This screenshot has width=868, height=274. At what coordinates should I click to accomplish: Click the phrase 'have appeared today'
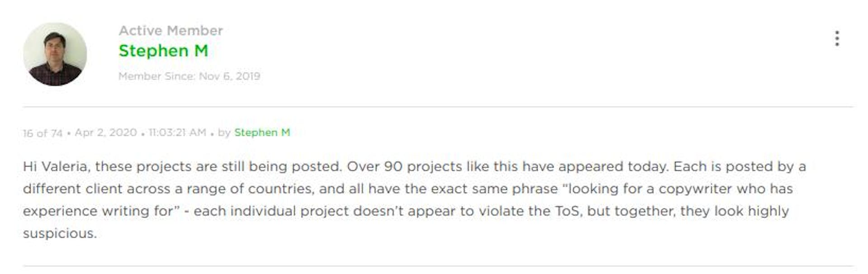595,166
